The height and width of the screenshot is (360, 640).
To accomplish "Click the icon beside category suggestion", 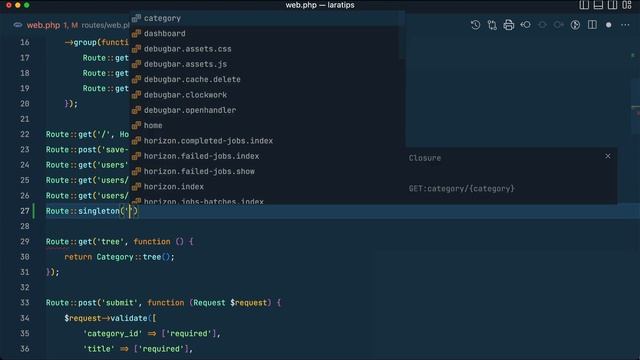I will 136,18.
